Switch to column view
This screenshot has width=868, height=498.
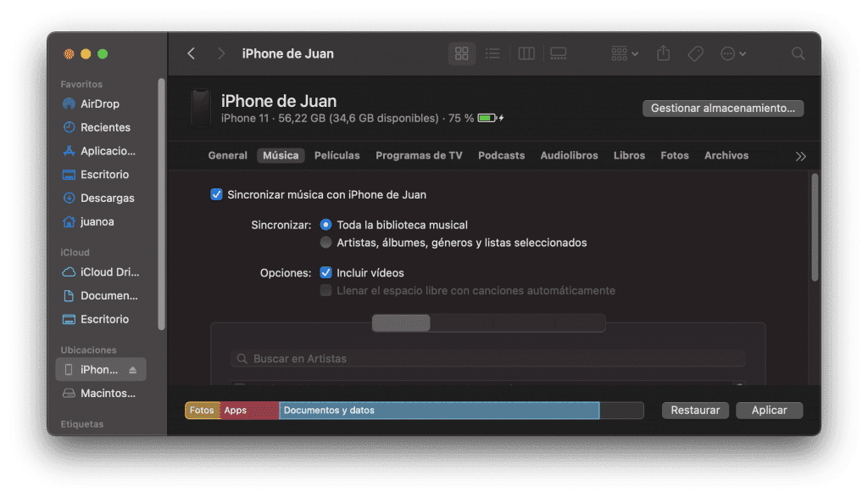(526, 53)
